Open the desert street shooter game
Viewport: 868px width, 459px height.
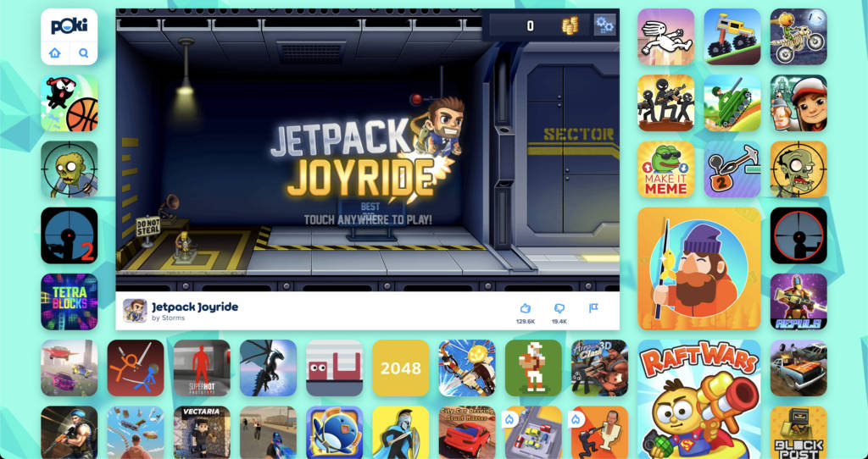click(x=268, y=433)
